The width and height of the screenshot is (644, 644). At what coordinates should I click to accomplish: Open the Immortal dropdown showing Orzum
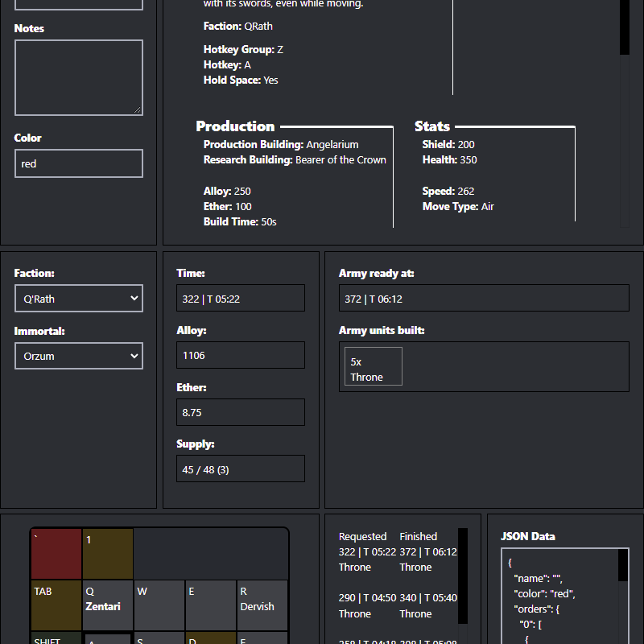pos(78,356)
